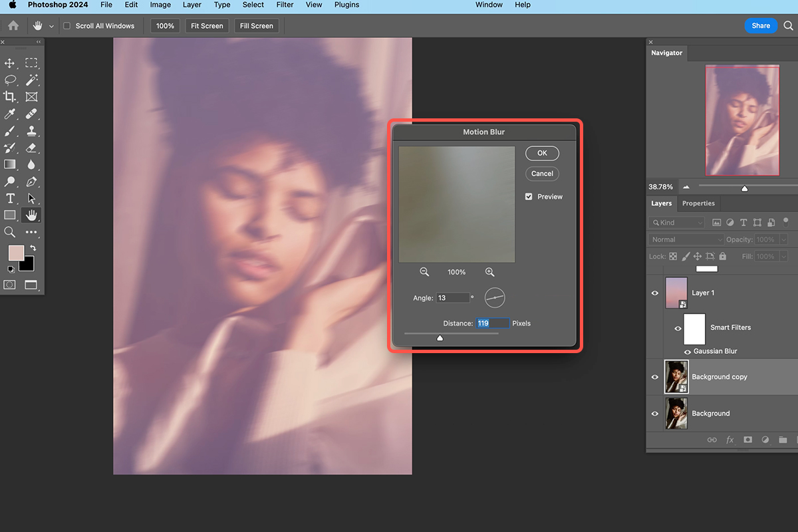Open the search magnifier in options bar
This screenshot has width=798, height=532.
tap(788, 26)
